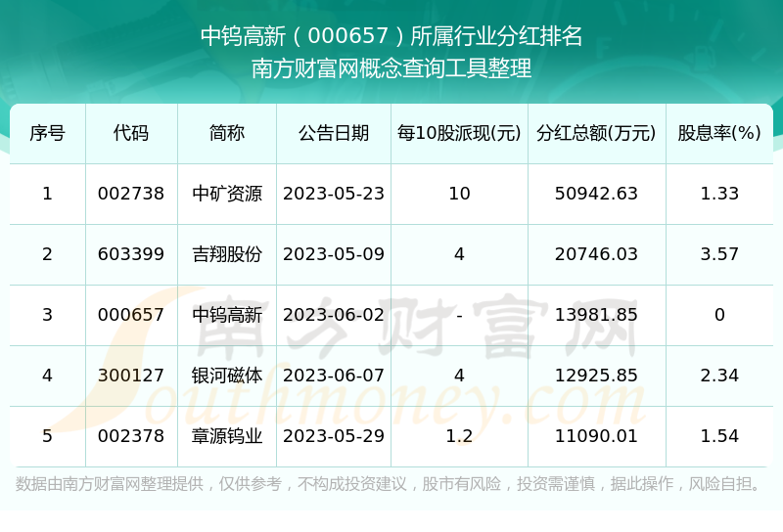This screenshot has height=532, width=783.
Task: Click the per-10-share payout 1.2
Action: [x=459, y=436]
